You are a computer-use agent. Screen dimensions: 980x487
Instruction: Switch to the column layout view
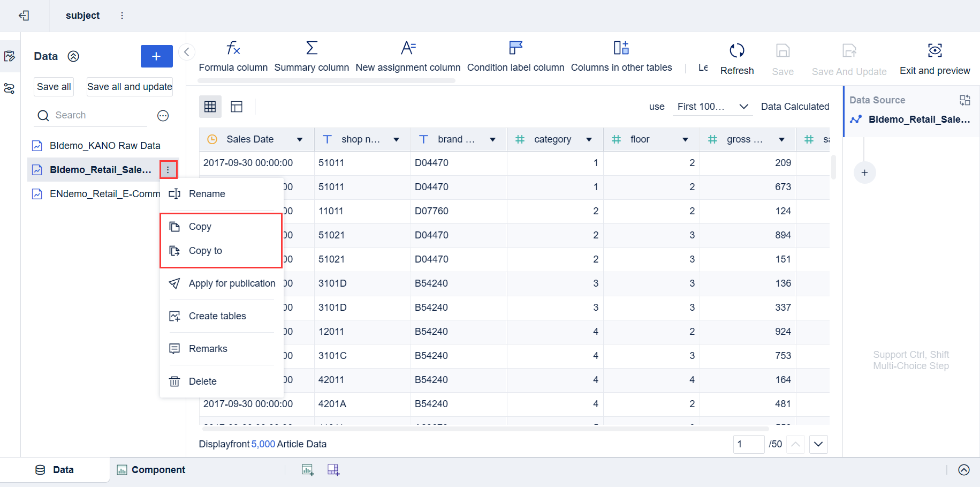(236, 107)
